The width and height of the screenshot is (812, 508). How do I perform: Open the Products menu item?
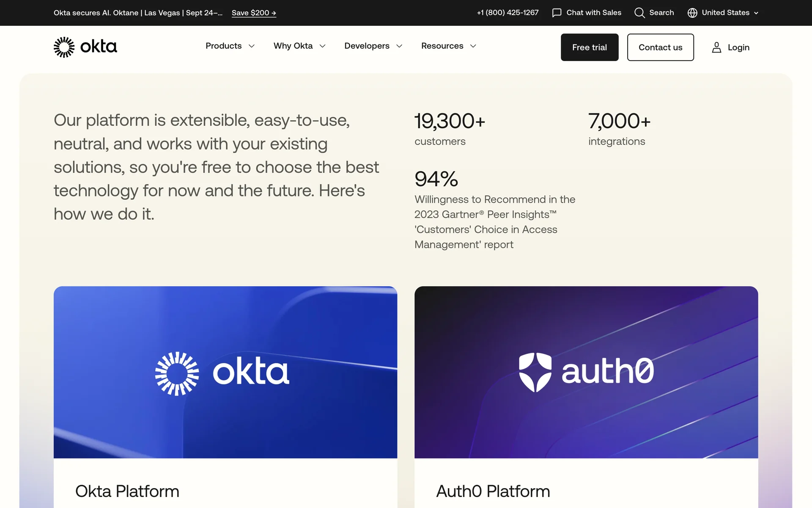pyautogui.click(x=223, y=46)
